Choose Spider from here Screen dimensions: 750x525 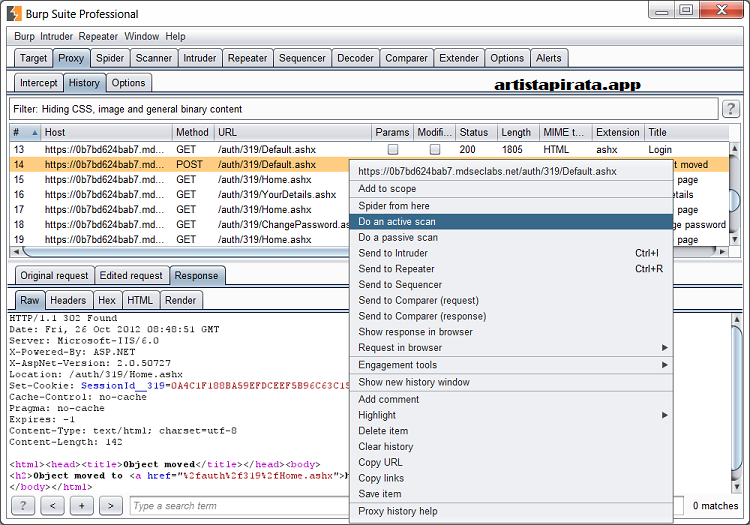coord(511,206)
